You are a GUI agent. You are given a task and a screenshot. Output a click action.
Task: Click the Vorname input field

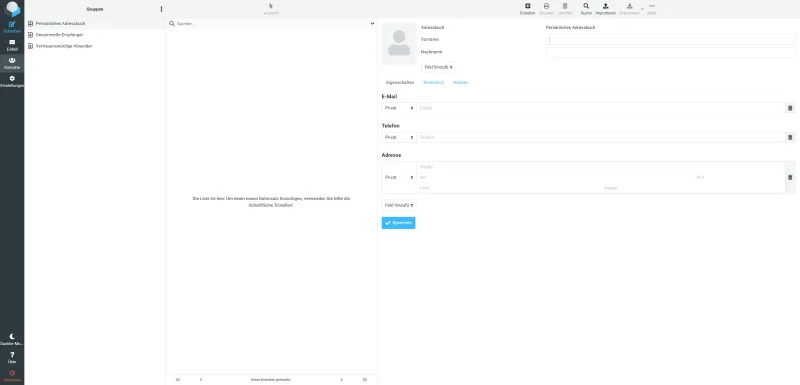tap(670, 39)
